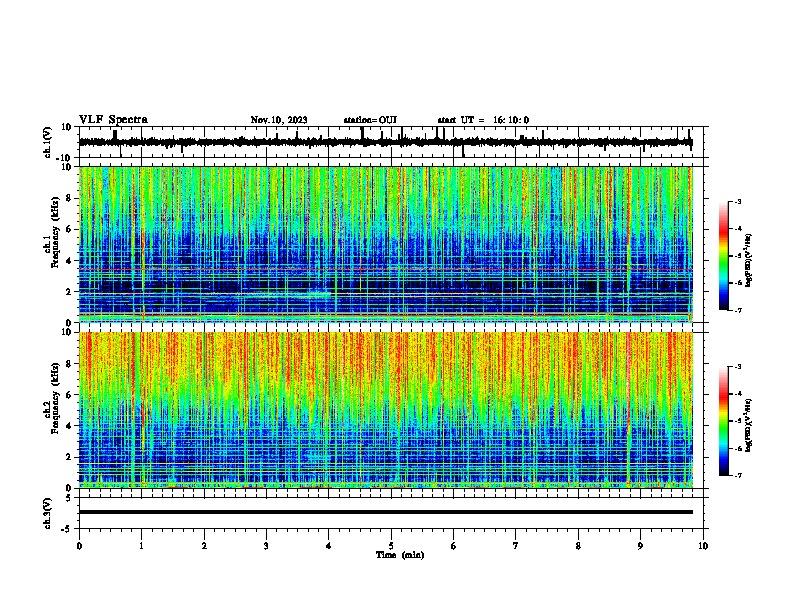792x612 pixels.
Task: Click the "6" kHz tick on ch.2 spectrogram axis
Action: click(70, 395)
